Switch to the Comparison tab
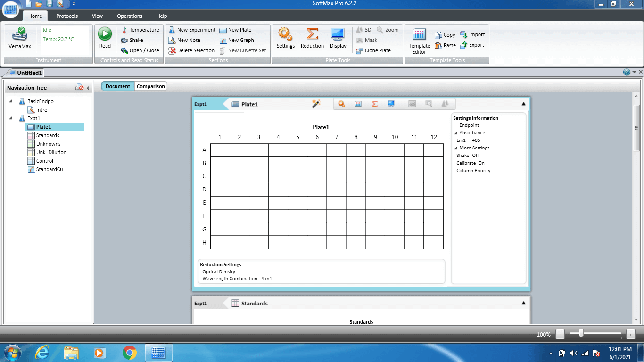 pyautogui.click(x=150, y=86)
